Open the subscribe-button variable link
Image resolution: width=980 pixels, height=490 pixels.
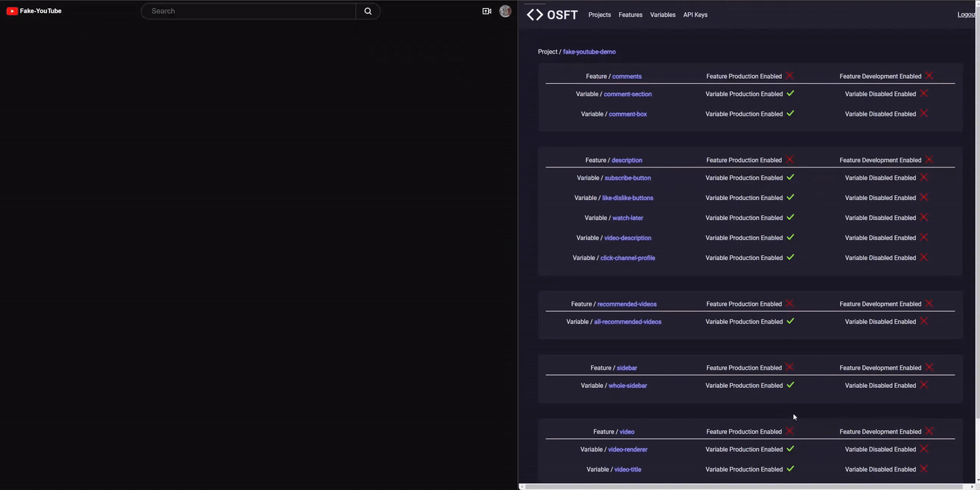(627, 178)
